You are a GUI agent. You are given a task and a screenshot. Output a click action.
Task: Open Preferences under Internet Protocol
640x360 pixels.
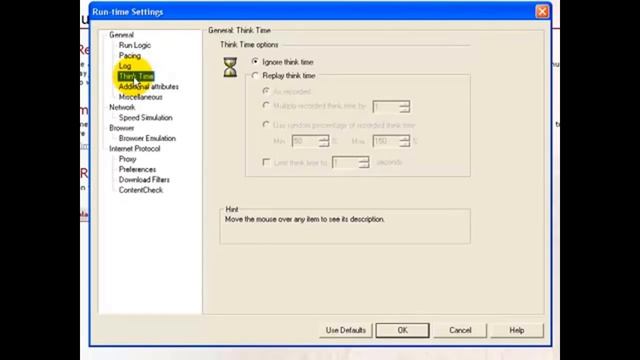click(137, 169)
